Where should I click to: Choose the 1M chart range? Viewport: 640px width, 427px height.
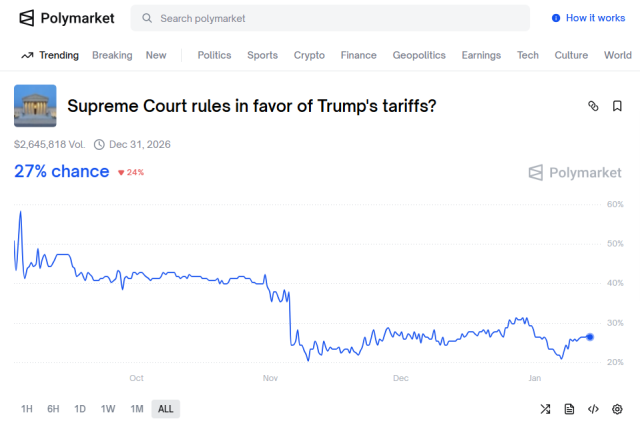pos(137,409)
